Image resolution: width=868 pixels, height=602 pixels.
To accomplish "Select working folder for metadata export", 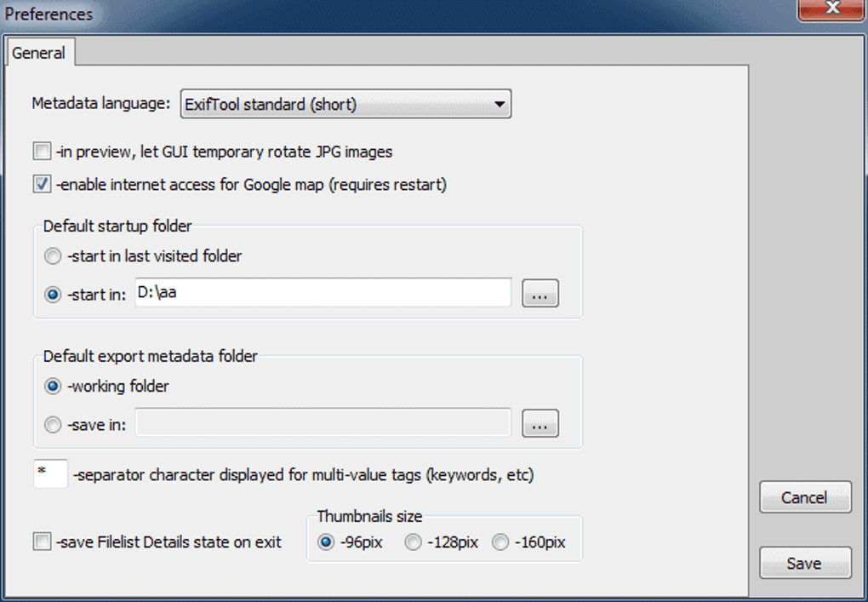I will (x=54, y=386).
